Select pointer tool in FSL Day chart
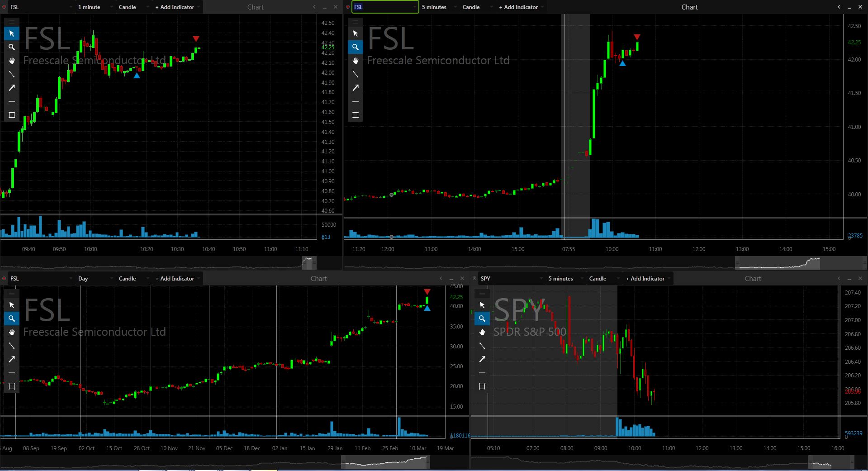 point(12,305)
